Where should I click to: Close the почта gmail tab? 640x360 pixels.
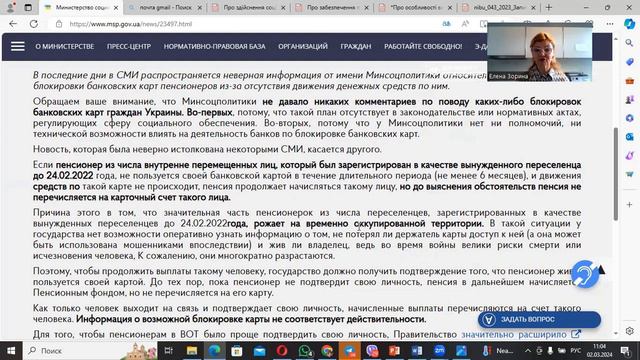pos(200,8)
